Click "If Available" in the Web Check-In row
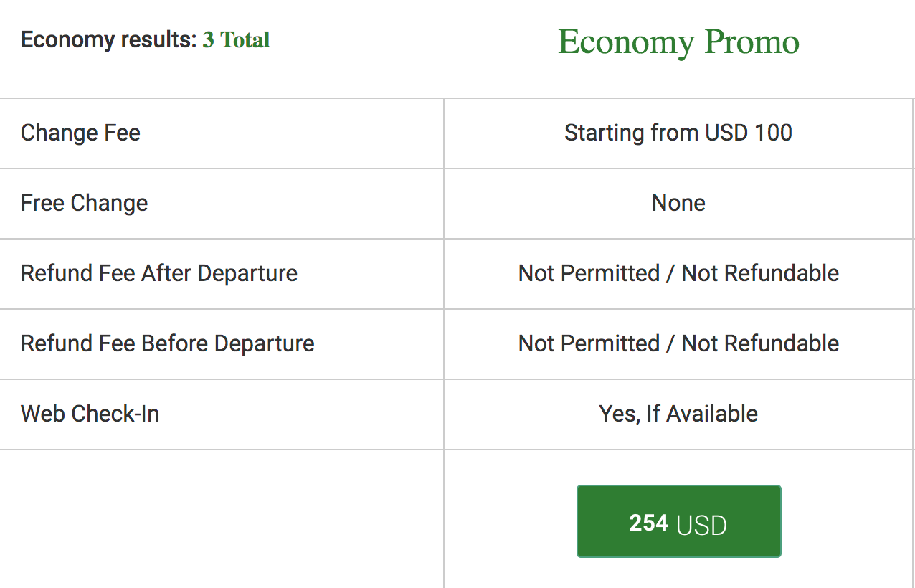Viewport: 915px width, 588px height. tap(702, 414)
